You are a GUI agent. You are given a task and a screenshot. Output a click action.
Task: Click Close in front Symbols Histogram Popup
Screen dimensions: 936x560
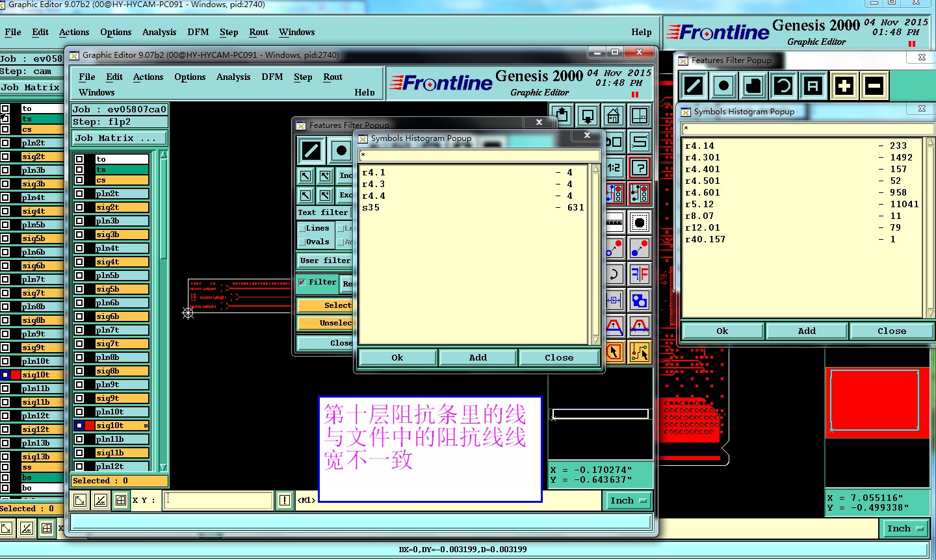pos(559,357)
